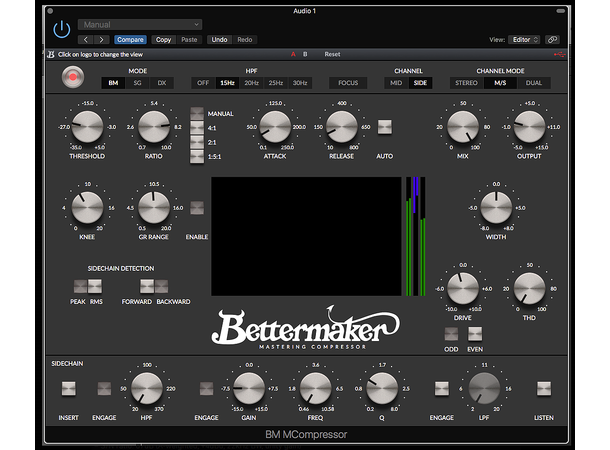
Task: Click the Reset button
Action: [332, 54]
